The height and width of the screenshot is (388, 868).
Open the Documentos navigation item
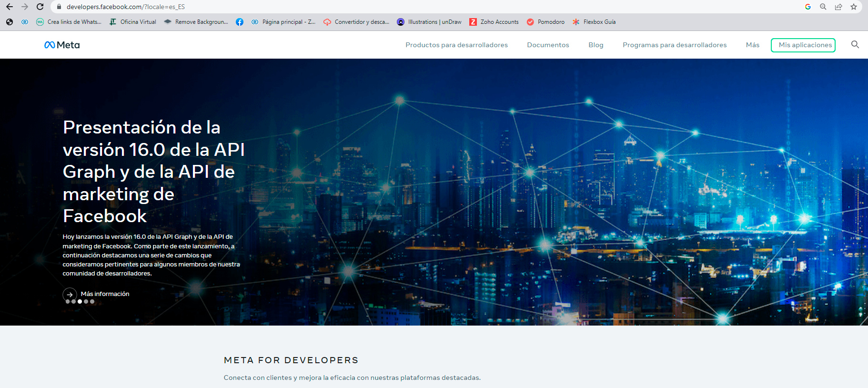(548, 45)
